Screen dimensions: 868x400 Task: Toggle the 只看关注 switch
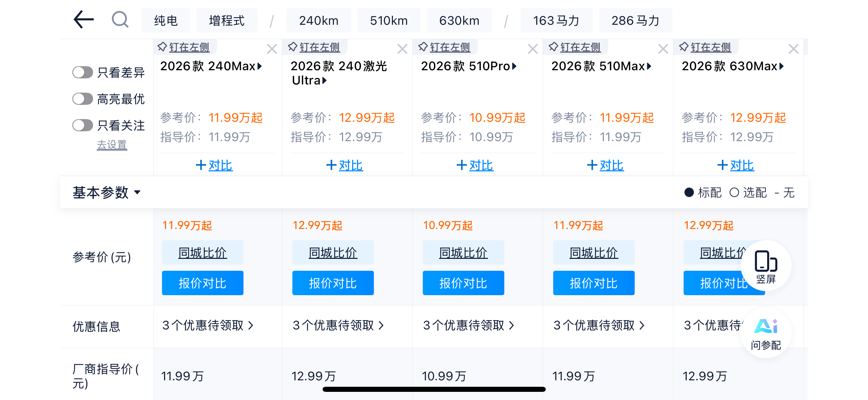point(83,125)
